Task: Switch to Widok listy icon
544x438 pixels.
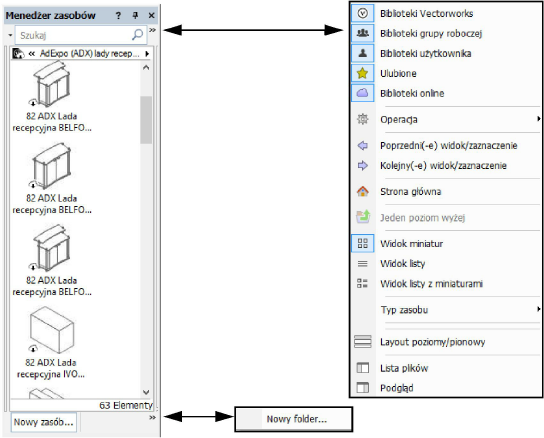Action: [363, 264]
